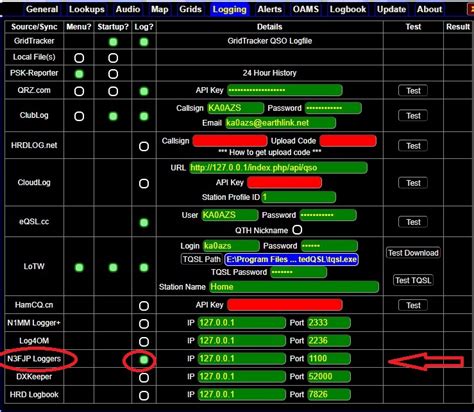This screenshot has width=474, height=412.
Task: Enable ClubLog Menu option
Action: tap(79, 116)
